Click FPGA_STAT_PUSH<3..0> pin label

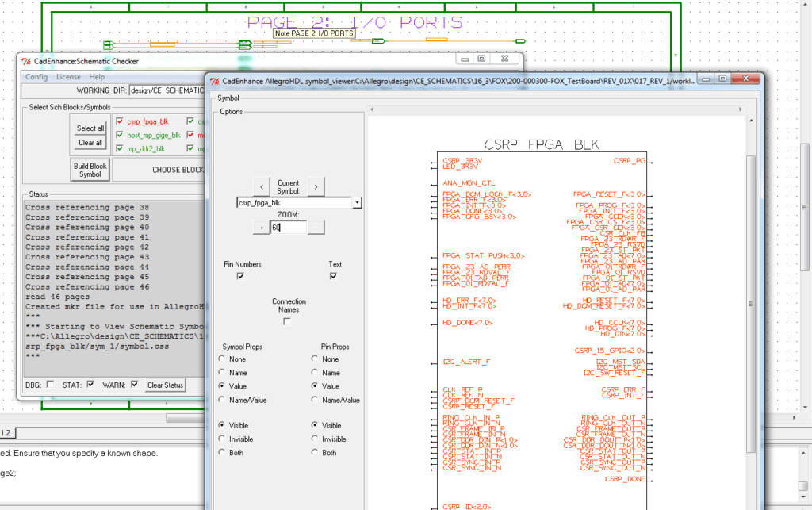[x=484, y=255]
